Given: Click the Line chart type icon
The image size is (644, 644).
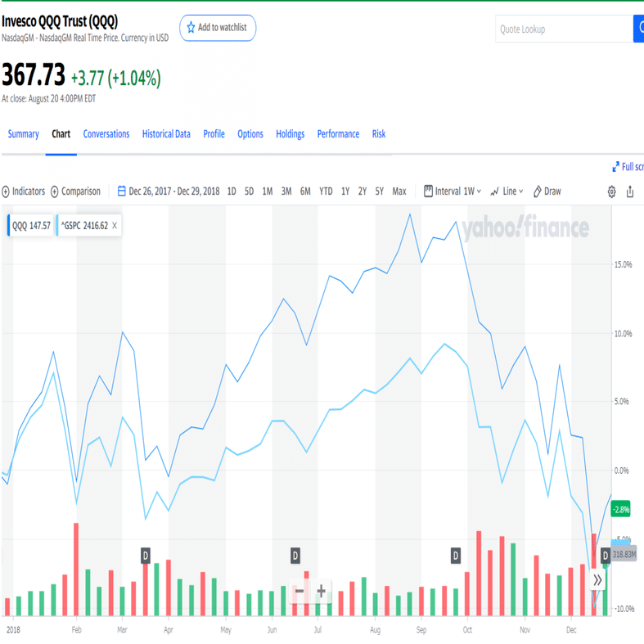Looking at the screenshot, I should click(x=494, y=191).
